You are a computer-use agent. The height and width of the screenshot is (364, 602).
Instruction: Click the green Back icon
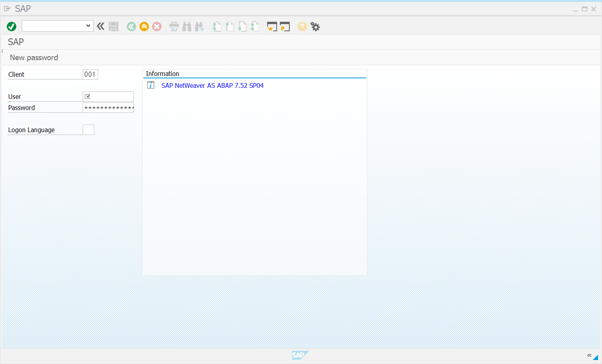click(x=131, y=27)
